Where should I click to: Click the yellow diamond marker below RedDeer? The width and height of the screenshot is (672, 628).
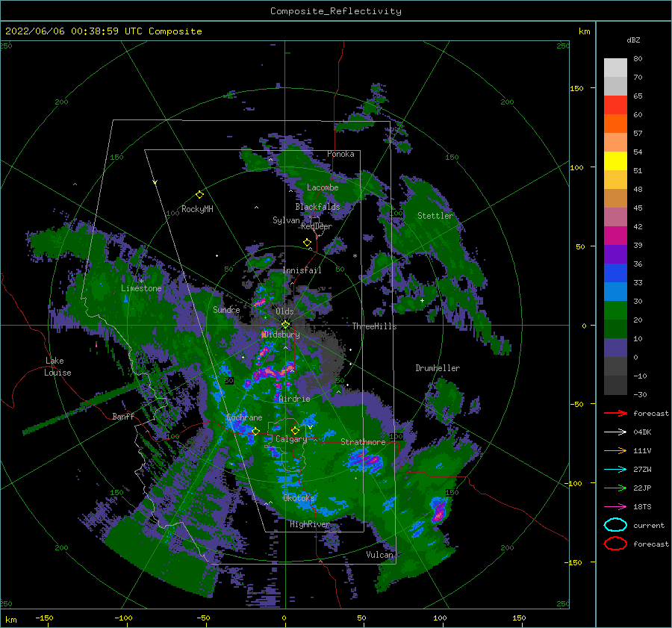coord(307,243)
